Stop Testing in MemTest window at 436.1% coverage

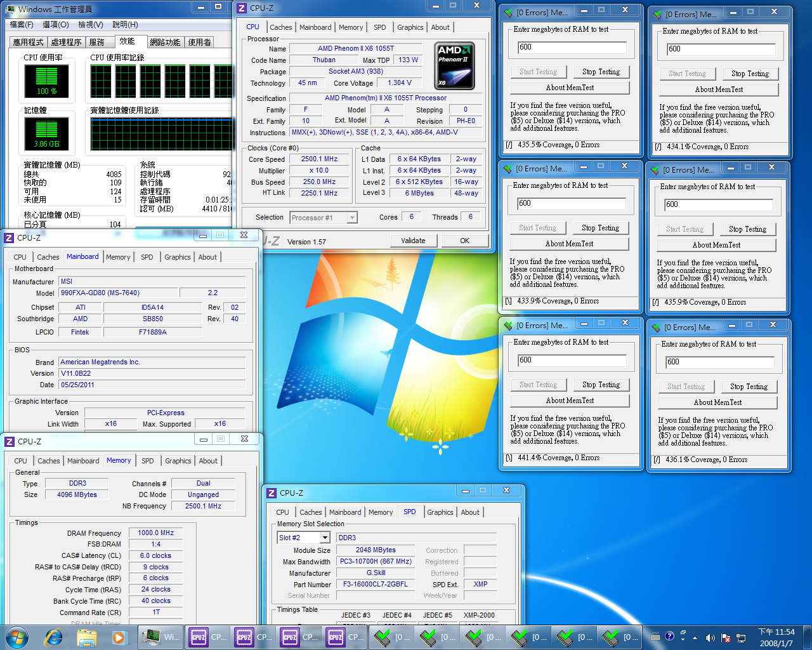point(749,387)
